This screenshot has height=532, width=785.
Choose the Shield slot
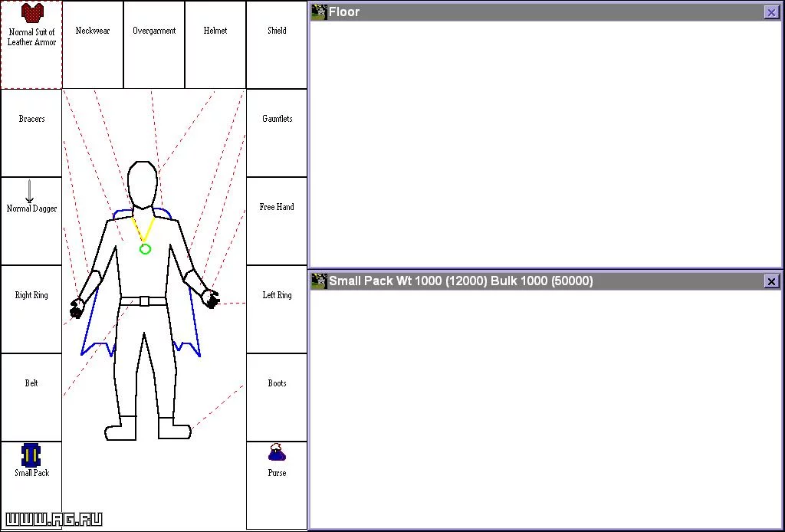[277, 45]
